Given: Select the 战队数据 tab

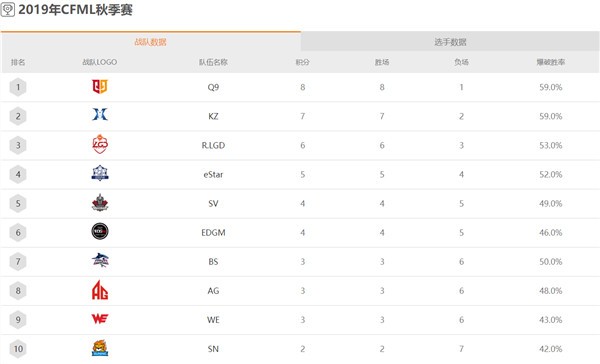Looking at the screenshot, I should [150, 42].
